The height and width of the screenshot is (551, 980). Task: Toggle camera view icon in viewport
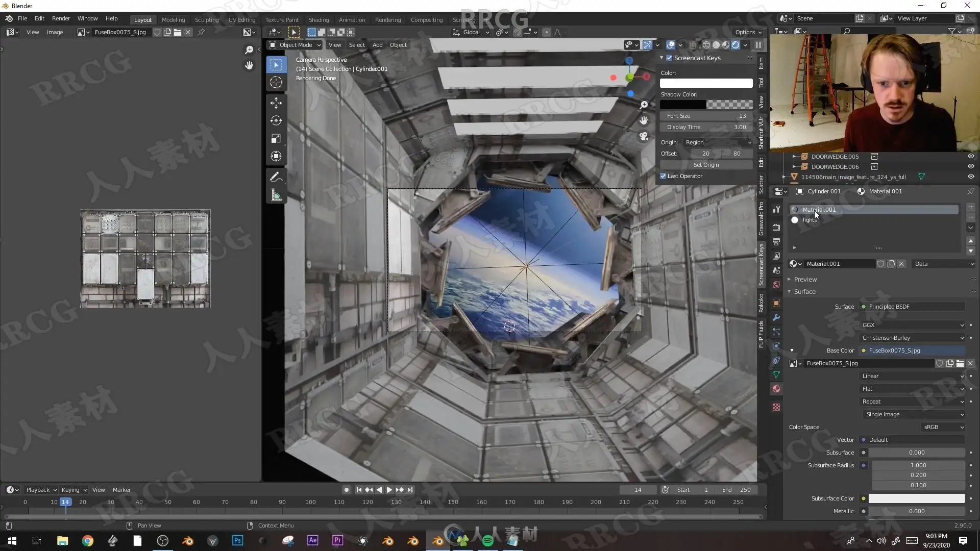[644, 137]
